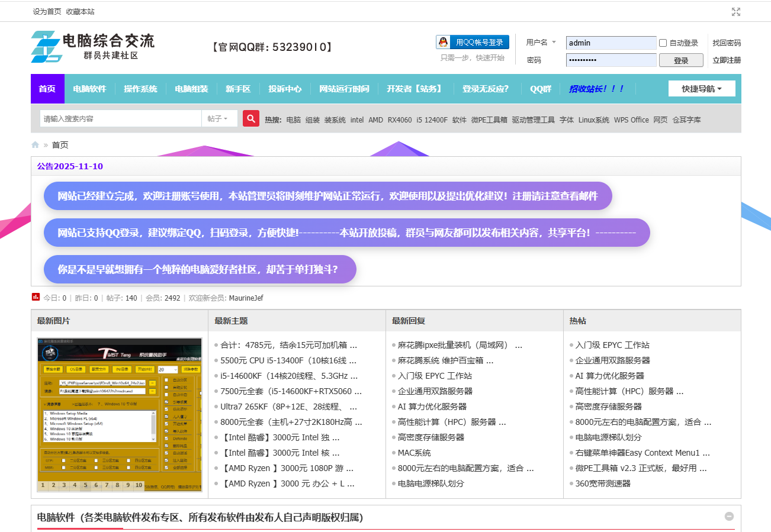Click the first announcement about 网站已经建立完成
The image size is (771, 532).
coord(328,196)
